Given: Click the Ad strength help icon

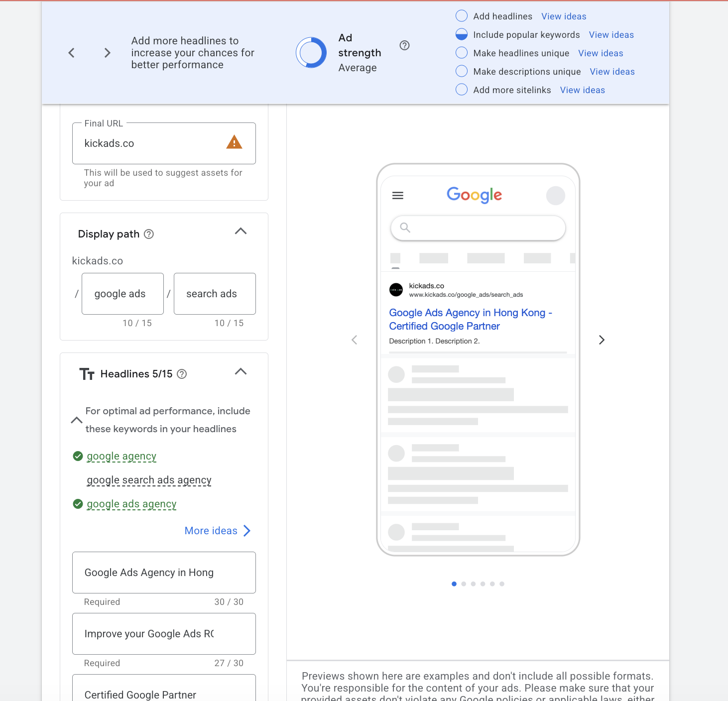Looking at the screenshot, I should [404, 45].
